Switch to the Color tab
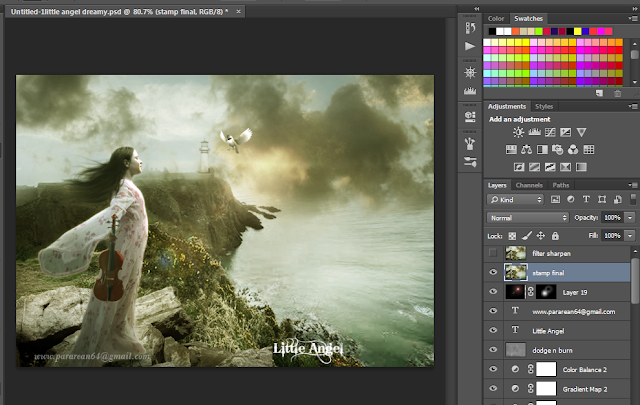 tap(496, 18)
